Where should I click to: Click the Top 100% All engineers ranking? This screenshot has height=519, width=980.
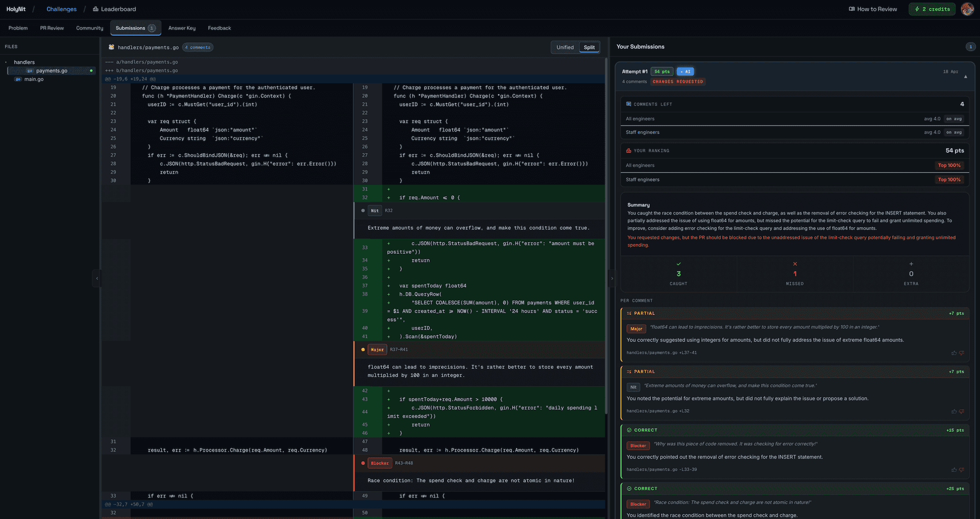tap(949, 166)
